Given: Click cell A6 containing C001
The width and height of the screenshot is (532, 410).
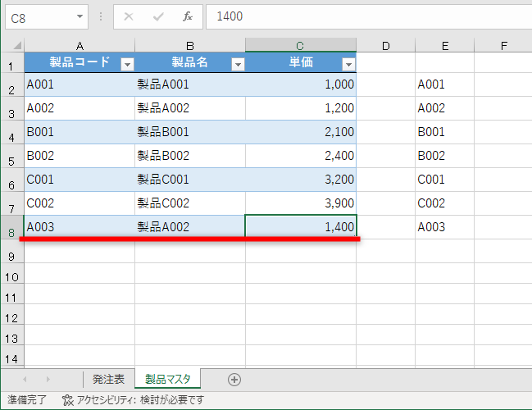Looking at the screenshot, I should [x=80, y=180].
